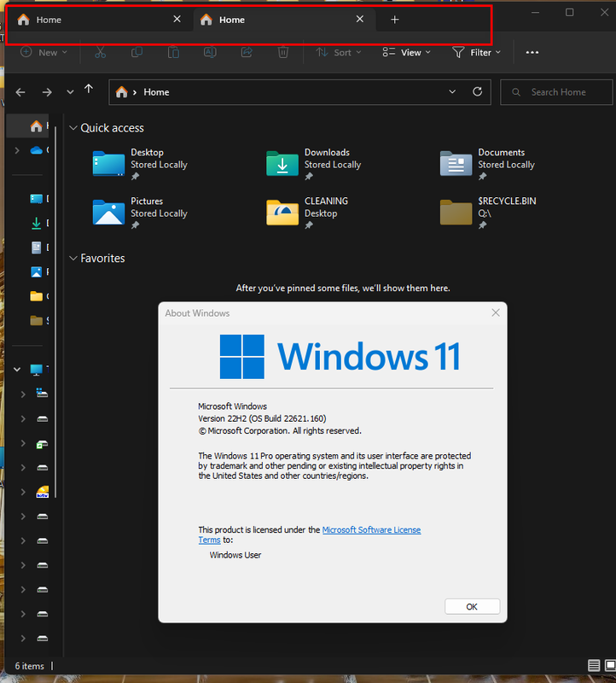Screen dimensions: 616x683
Task: Select the Desktop icon in navigation pane
Action: click(x=36, y=199)
